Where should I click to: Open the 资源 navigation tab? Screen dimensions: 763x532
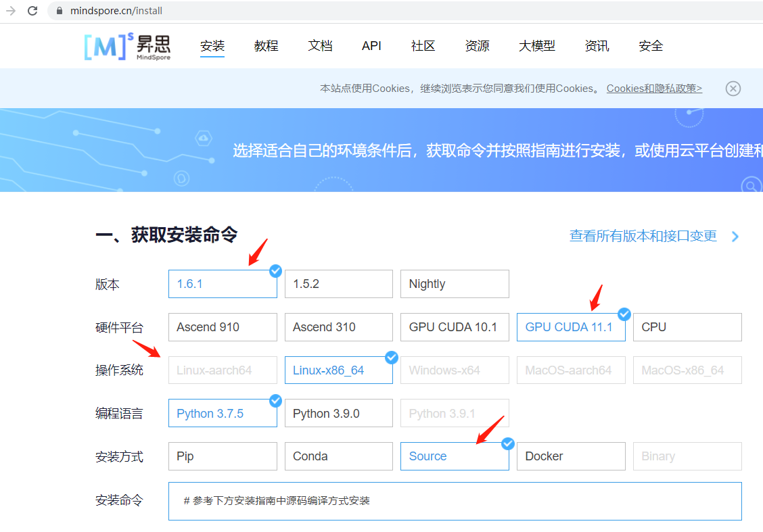(477, 46)
